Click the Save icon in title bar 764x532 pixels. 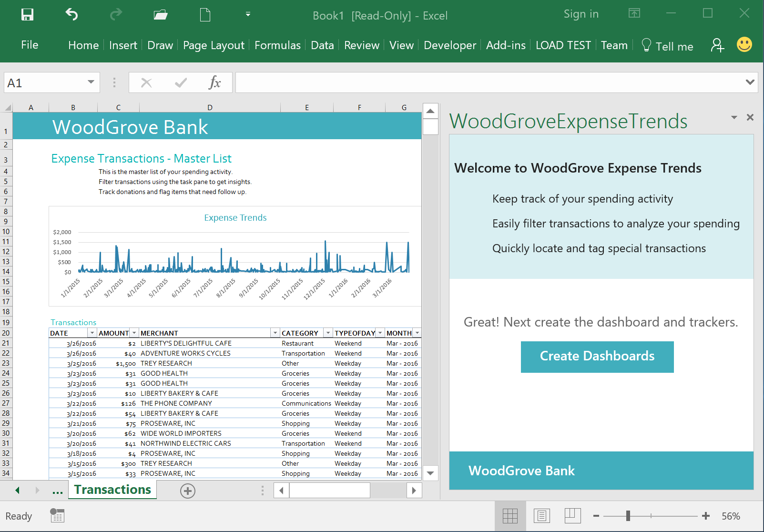[x=27, y=15]
